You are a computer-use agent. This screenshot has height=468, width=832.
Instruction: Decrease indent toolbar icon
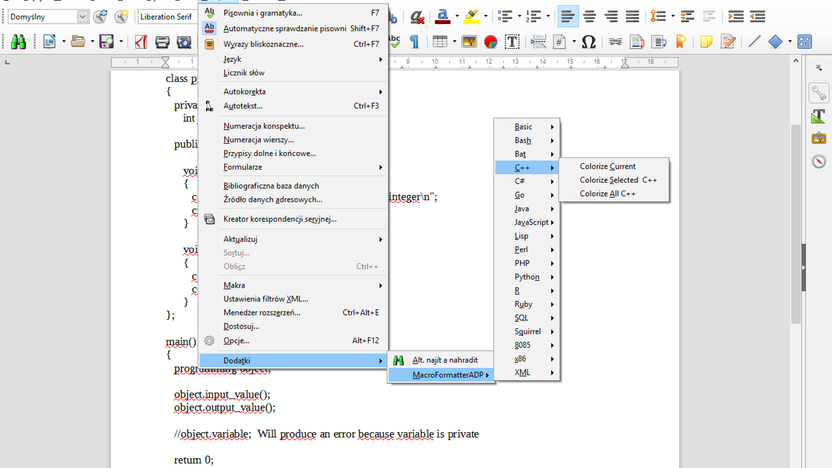[x=758, y=17]
